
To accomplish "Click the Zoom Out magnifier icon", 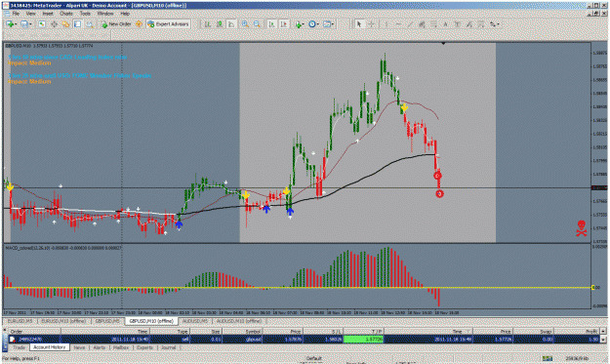I will click(x=257, y=24).
